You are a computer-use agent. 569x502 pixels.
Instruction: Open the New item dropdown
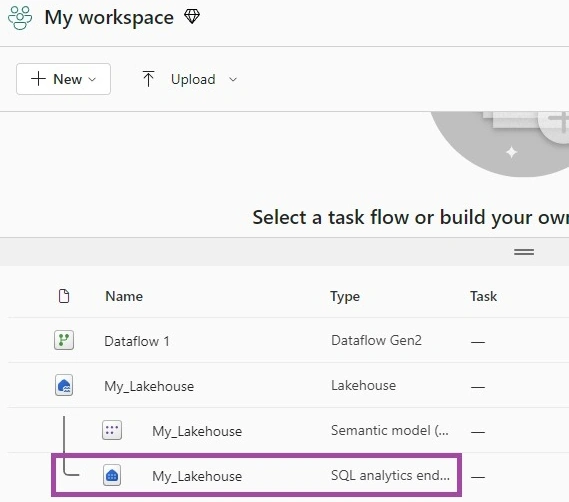click(x=64, y=79)
